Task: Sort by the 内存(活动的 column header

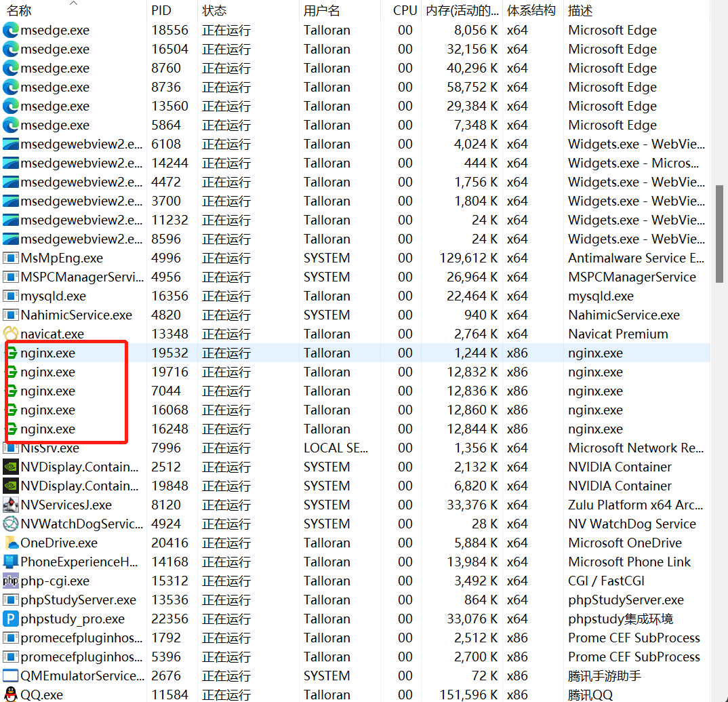Action: (462, 11)
